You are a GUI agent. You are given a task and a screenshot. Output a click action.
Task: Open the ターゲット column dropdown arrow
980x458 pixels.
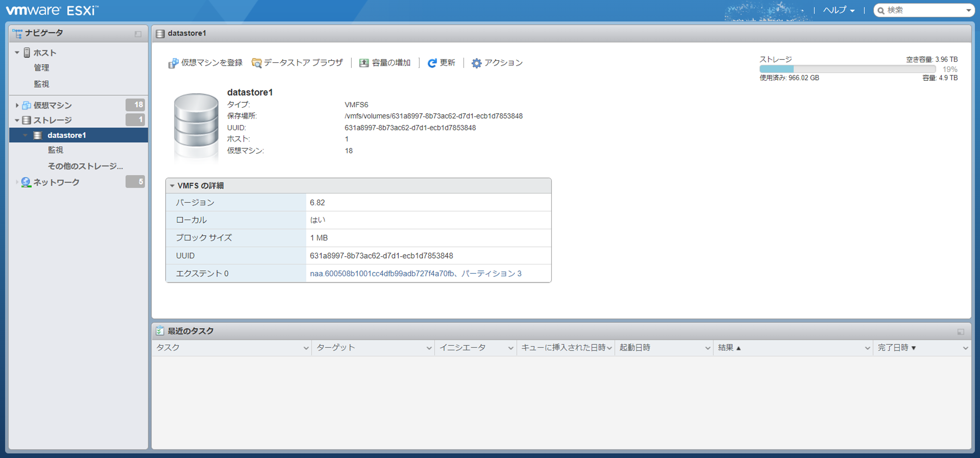(x=429, y=348)
